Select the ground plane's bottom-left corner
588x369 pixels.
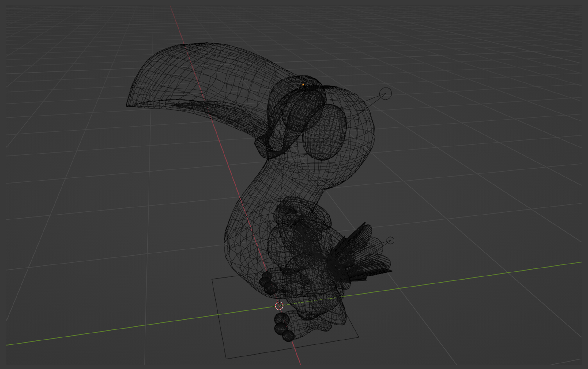point(226,359)
